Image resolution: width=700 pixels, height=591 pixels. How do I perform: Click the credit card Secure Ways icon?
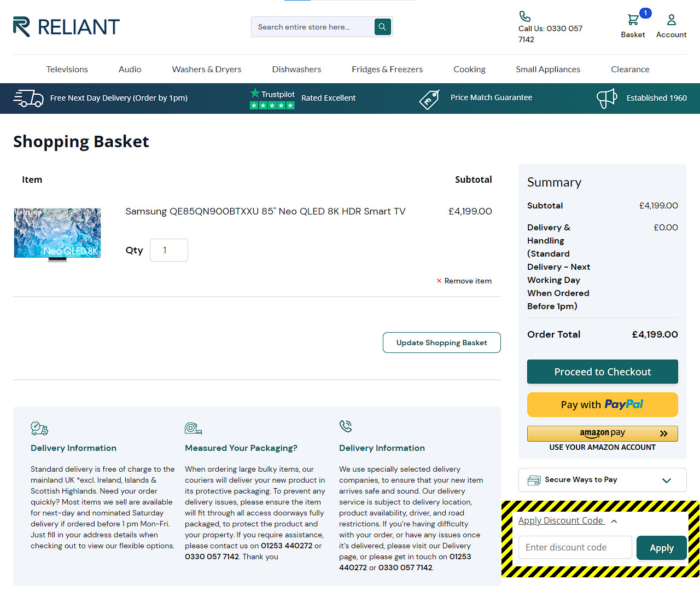(x=534, y=480)
